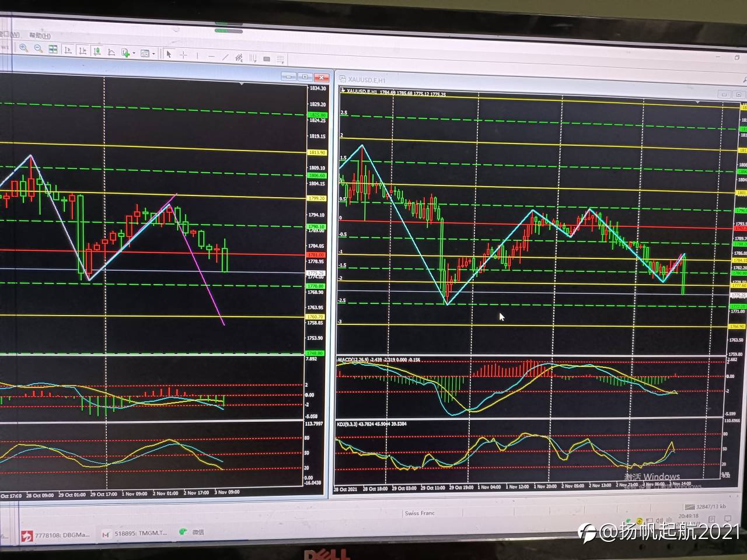
Task: Tile the chart windows using the grid icon
Action: tap(53, 50)
